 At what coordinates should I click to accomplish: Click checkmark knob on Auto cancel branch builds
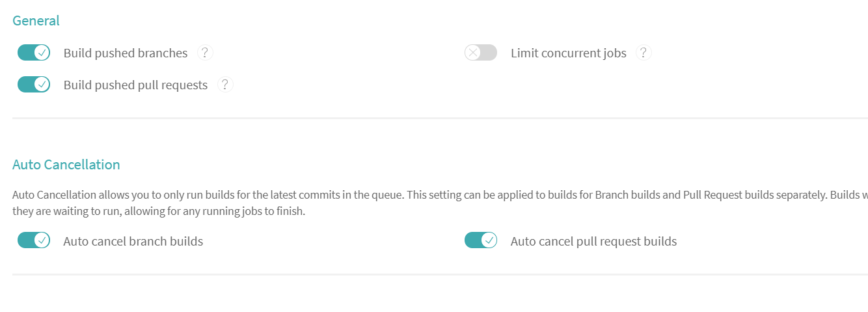tap(42, 241)
